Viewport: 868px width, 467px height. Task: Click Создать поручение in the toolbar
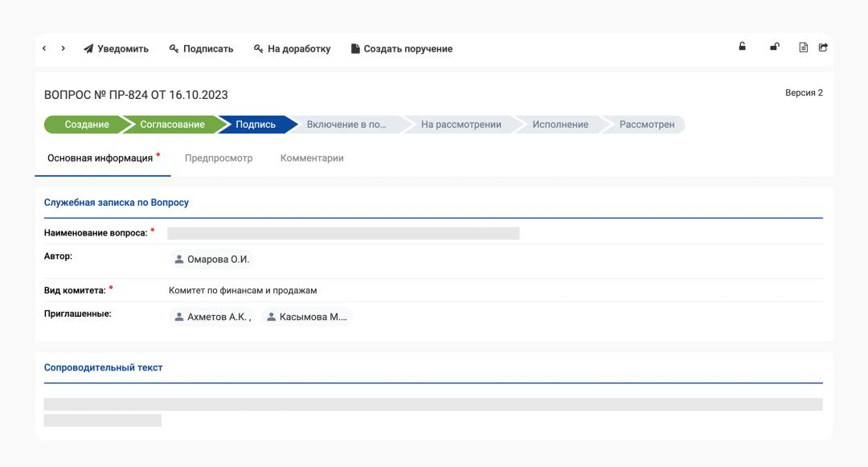pyautogui.click(x=401, y=49)
